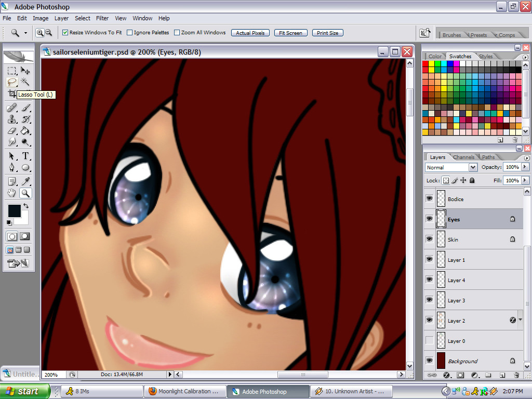The image size is (532, 399).
Task: Show the hidden Layer 0
Action: coord(430,340)
